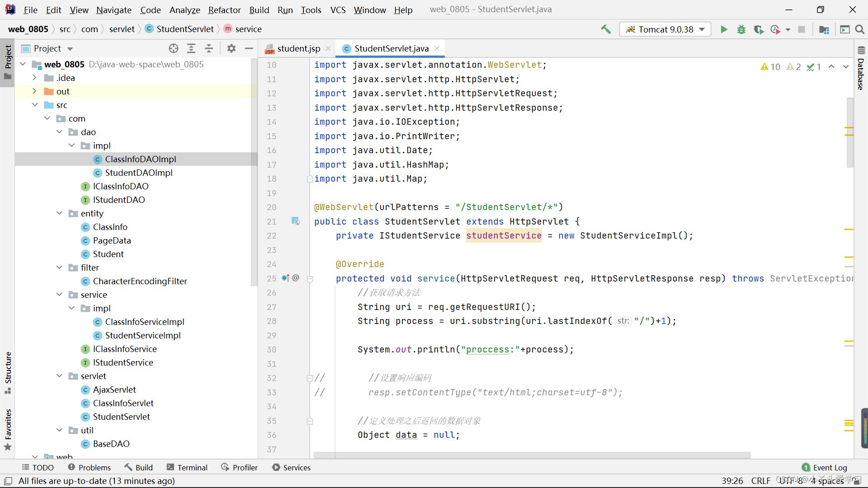Open Project panel settings gear
Image resolution: width=868 pixels, height=488 pixels.
click(x=231, y=48)
